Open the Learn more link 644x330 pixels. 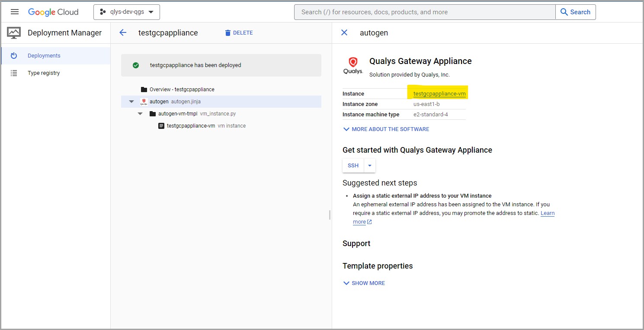548,213
